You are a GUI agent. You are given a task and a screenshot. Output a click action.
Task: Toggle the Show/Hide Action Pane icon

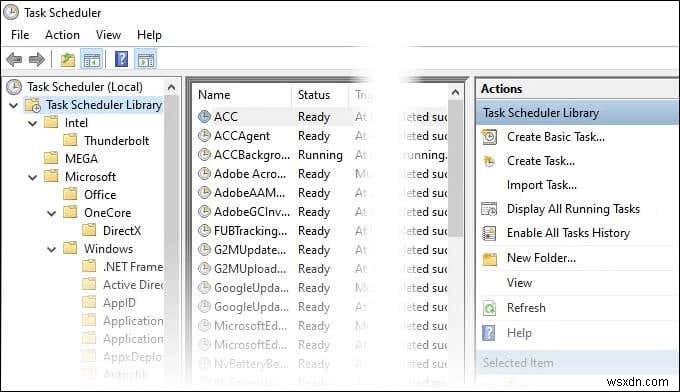click(x=146, y=60)
